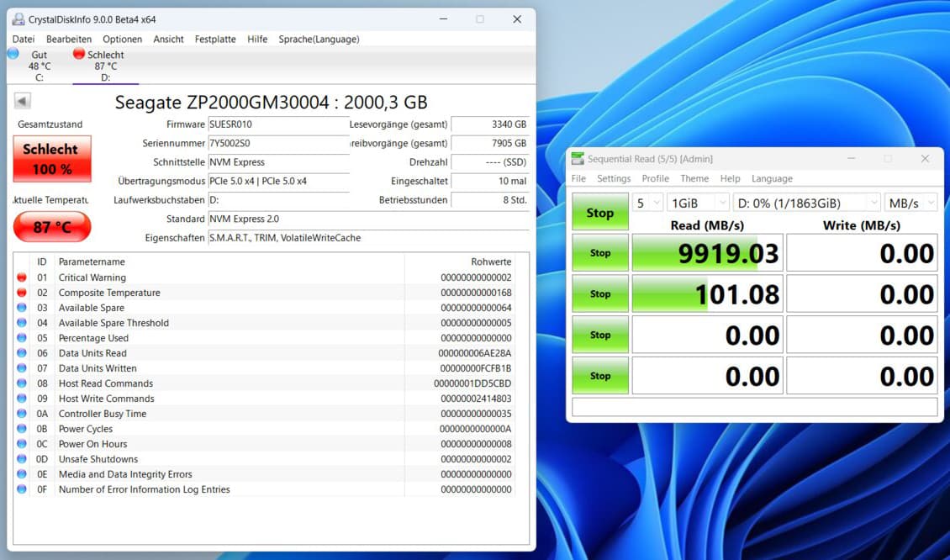Click the blue status dot for Host Write Commands
The width and height of the screenshot is (950, 560).
point(22,399)
